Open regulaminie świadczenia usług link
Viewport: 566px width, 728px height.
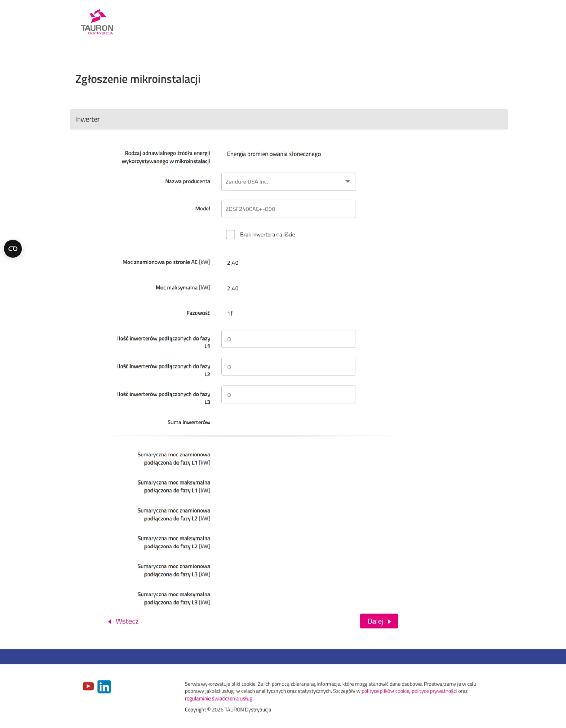219,698
